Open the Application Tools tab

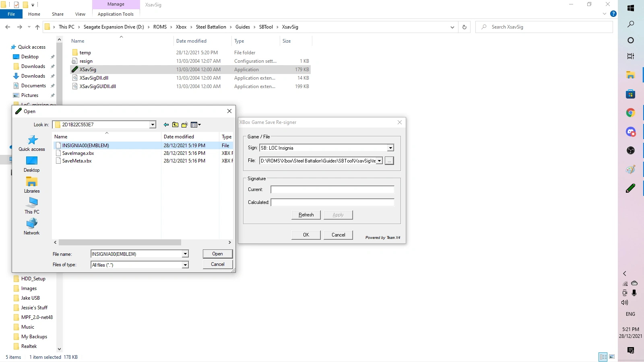116,14
